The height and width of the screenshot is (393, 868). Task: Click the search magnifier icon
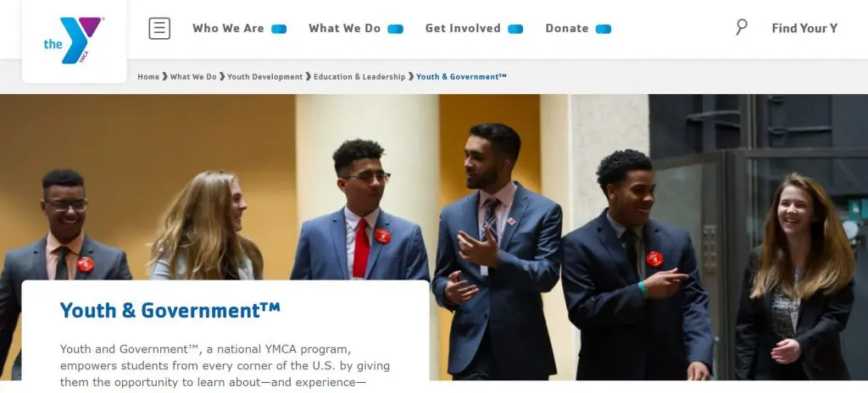741,27
